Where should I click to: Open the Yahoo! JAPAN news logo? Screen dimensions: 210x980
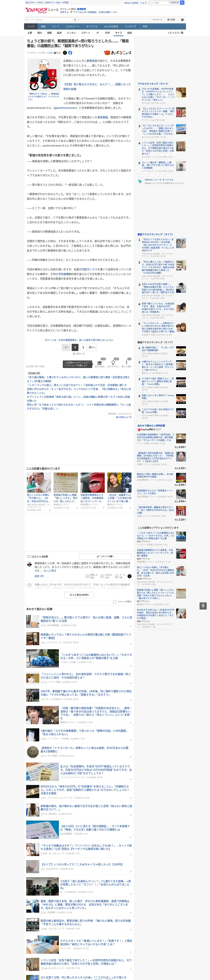click(x=42, y=10)
